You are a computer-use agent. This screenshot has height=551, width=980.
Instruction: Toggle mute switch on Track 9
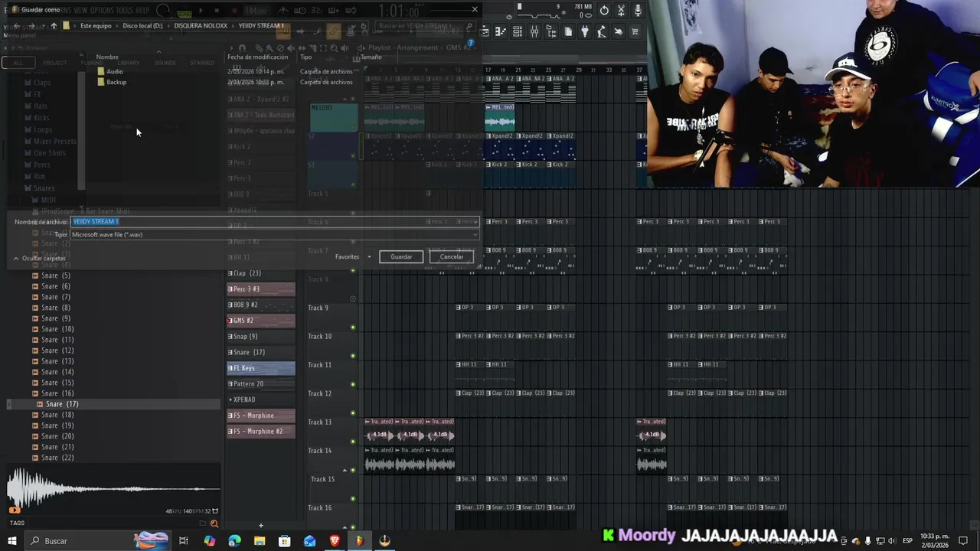click(353, 328)
